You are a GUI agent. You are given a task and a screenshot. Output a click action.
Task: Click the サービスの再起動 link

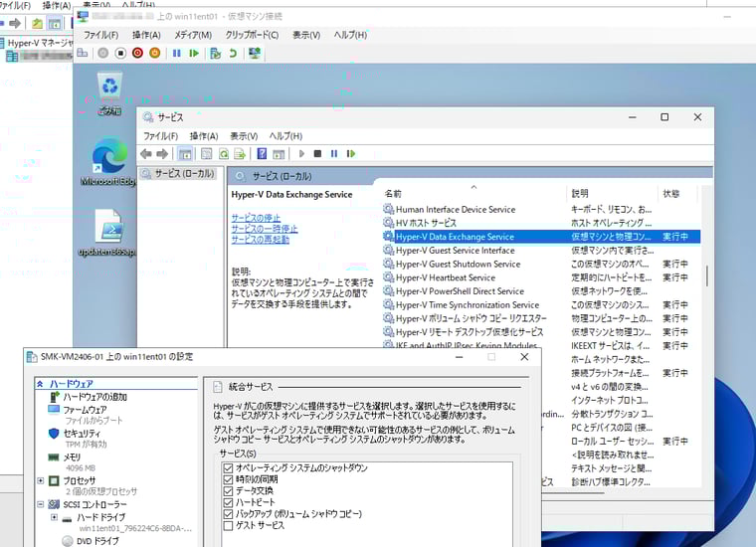coord(260,240)
